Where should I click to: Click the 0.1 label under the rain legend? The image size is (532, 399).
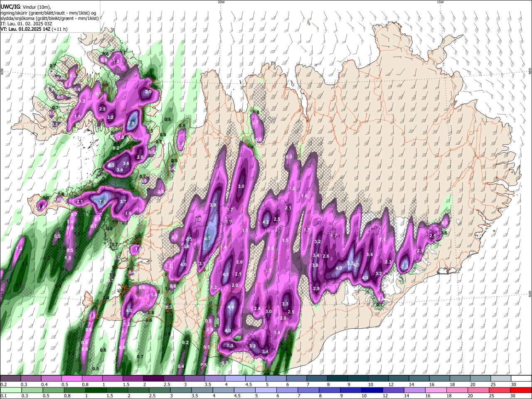3,396
